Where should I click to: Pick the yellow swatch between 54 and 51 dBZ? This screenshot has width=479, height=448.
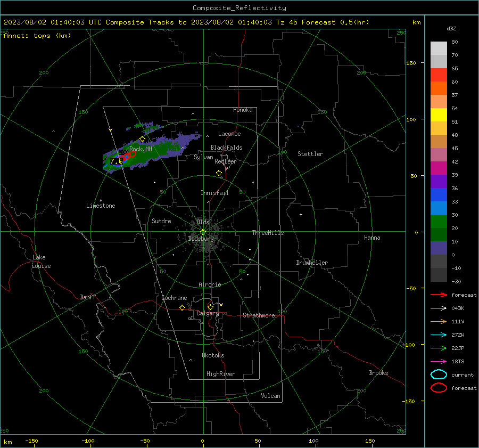click(x=439, y=115)
